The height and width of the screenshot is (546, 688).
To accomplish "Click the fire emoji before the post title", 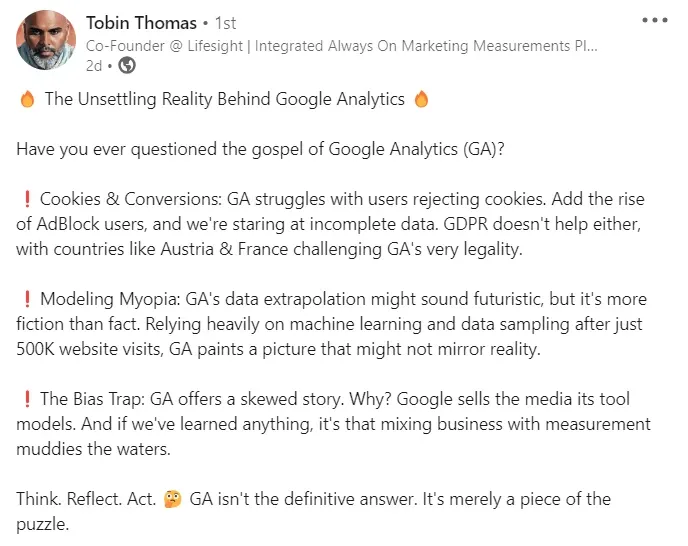I will tap(27, 99).
